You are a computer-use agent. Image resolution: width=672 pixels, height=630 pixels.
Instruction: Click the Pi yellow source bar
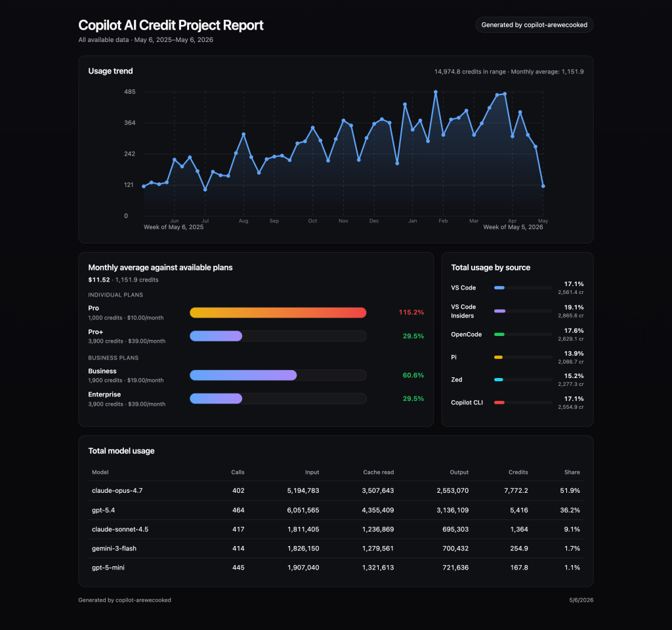click(523, 357)
